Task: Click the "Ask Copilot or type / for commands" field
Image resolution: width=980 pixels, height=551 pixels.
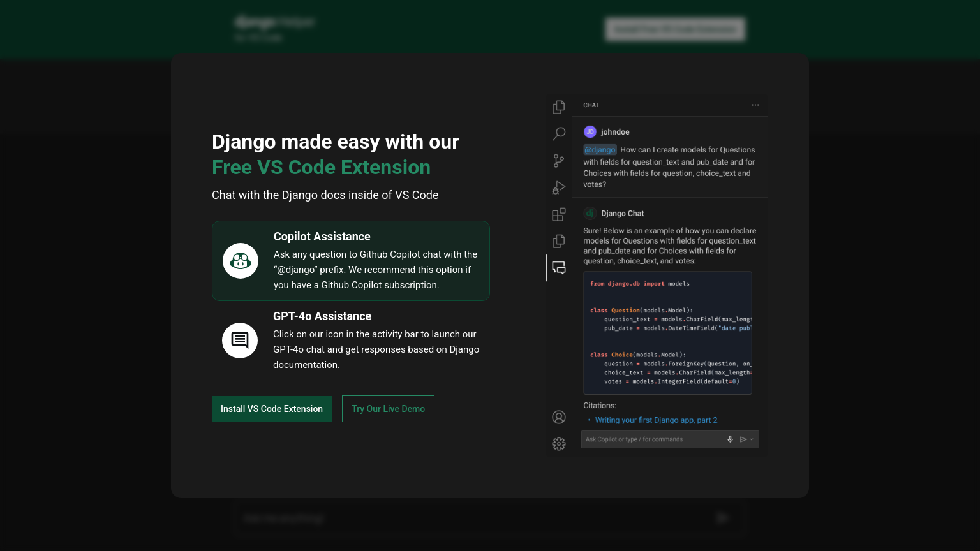Action: tap(651, 439)
